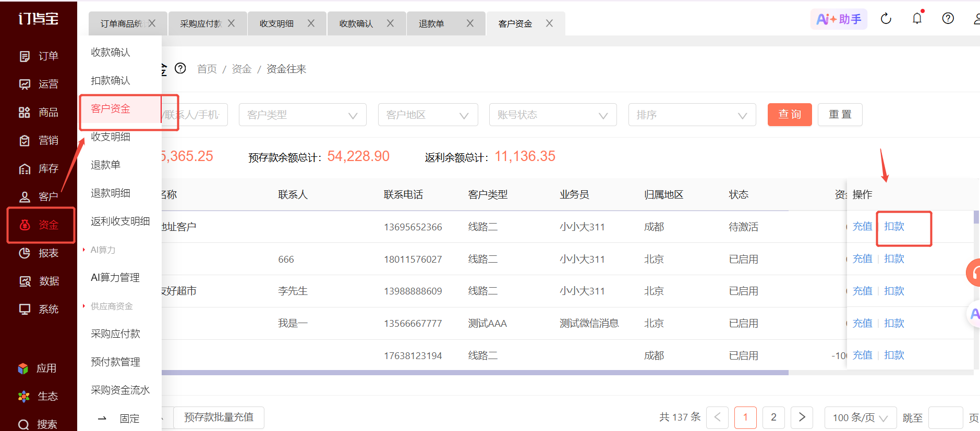Open the notification bell
Screen dimensions: 980x431
[x=917, y=19]
